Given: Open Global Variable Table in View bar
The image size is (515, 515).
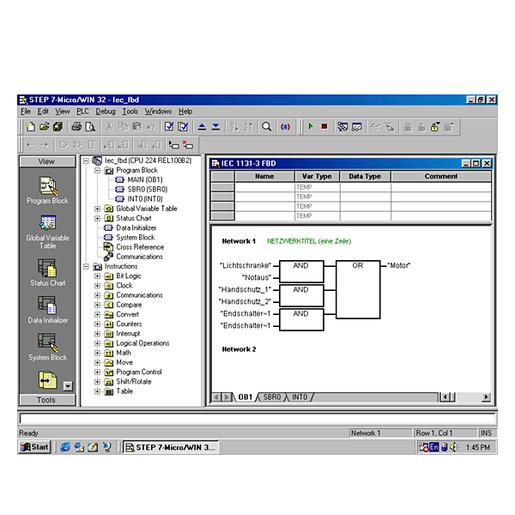Looking at the screenshot, I should point(47,232).
